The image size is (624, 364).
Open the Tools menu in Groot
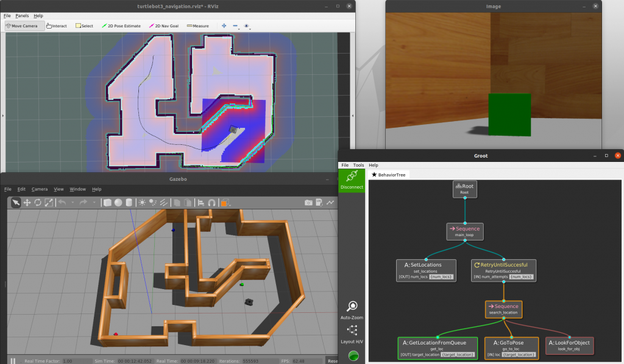pos(358,165)
